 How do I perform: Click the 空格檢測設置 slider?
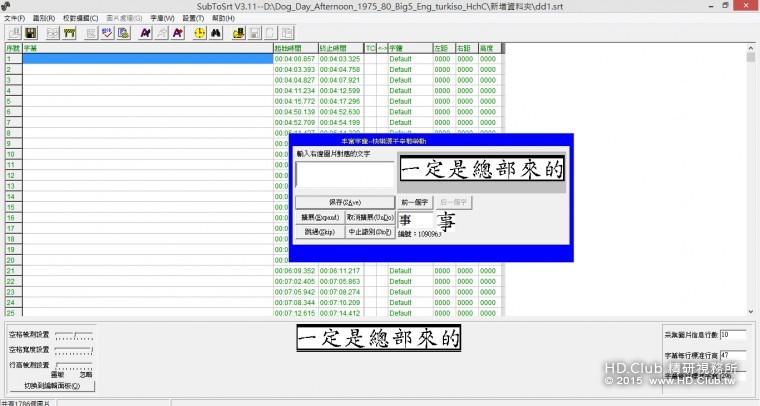74,335
